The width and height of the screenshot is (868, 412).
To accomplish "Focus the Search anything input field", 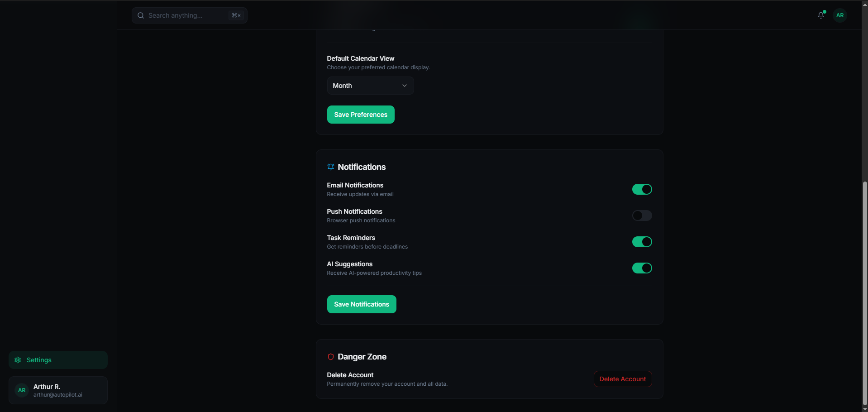I will pos(186,15).
